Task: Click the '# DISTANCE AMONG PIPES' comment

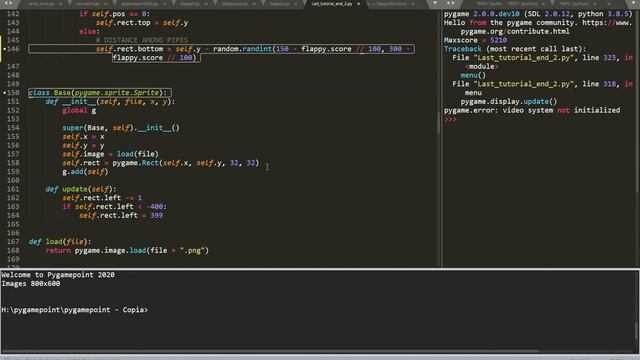Action: coord(142,40)
